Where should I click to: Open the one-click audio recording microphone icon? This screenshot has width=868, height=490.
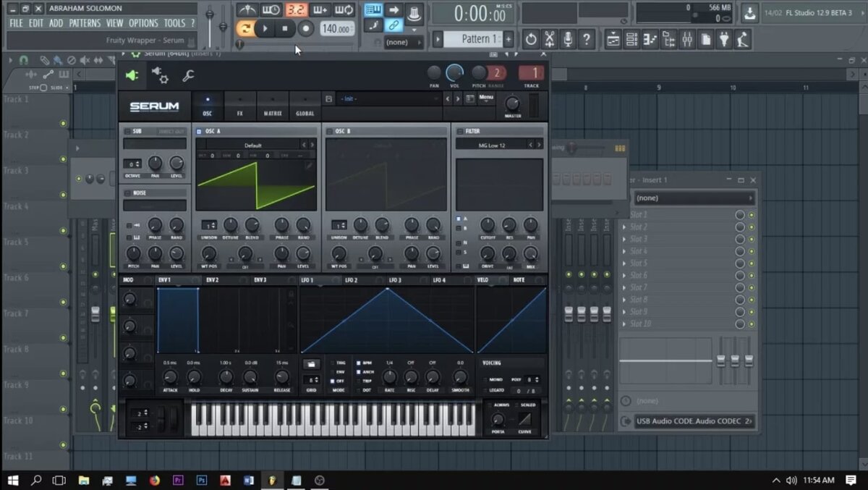[569, 39]
